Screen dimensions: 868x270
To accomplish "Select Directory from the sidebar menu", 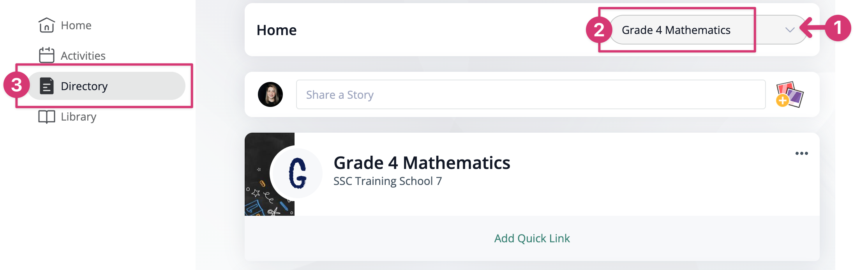I will pos(84,86).
